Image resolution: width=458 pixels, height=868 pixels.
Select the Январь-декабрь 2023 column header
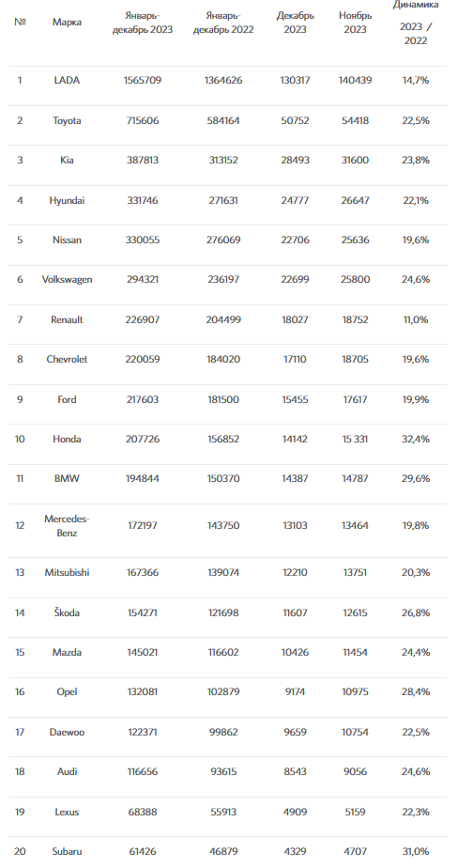click(143, 23)
